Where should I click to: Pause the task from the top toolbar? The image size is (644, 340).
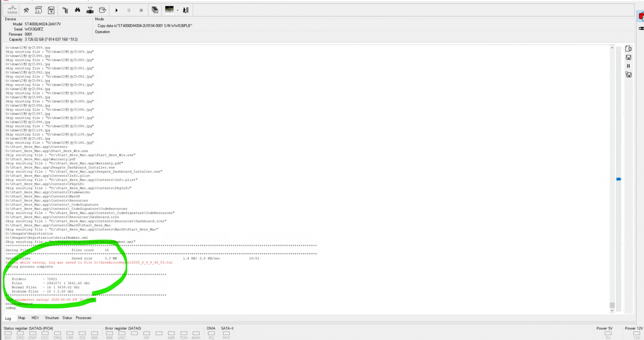pos(129,10)
